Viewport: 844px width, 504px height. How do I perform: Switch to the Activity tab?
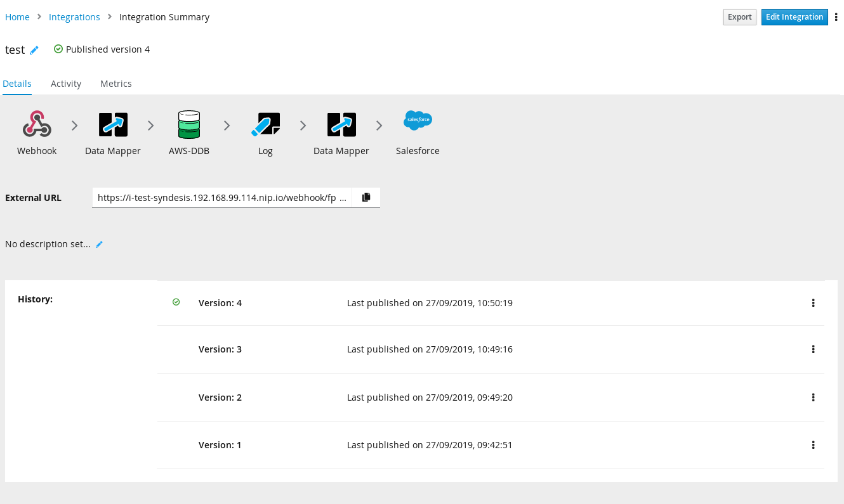tap(66, 84)
